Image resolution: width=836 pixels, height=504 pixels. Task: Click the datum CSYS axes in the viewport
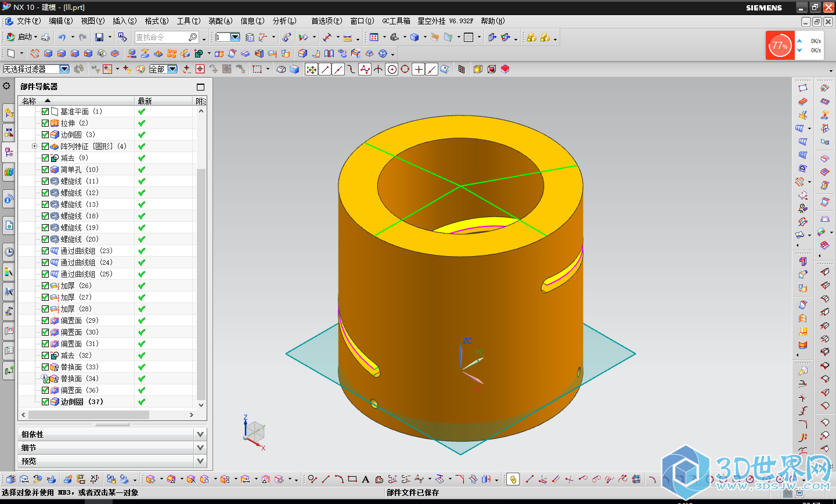coord(471,366)
